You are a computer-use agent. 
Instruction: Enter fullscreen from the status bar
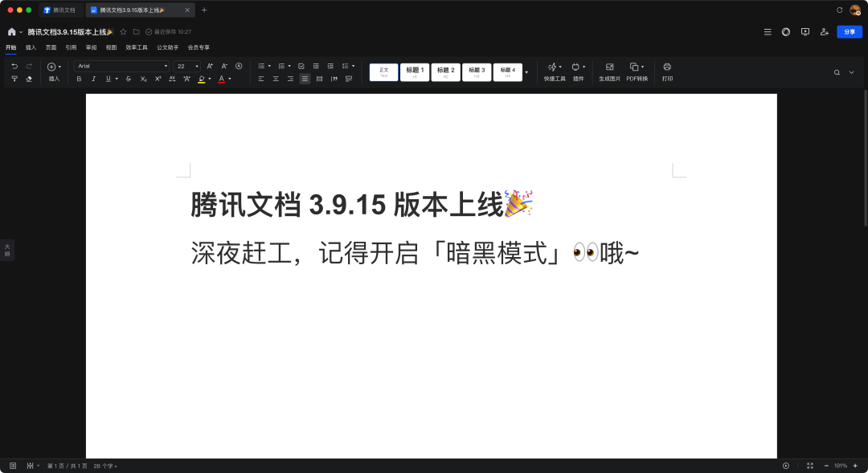point(810,466)
